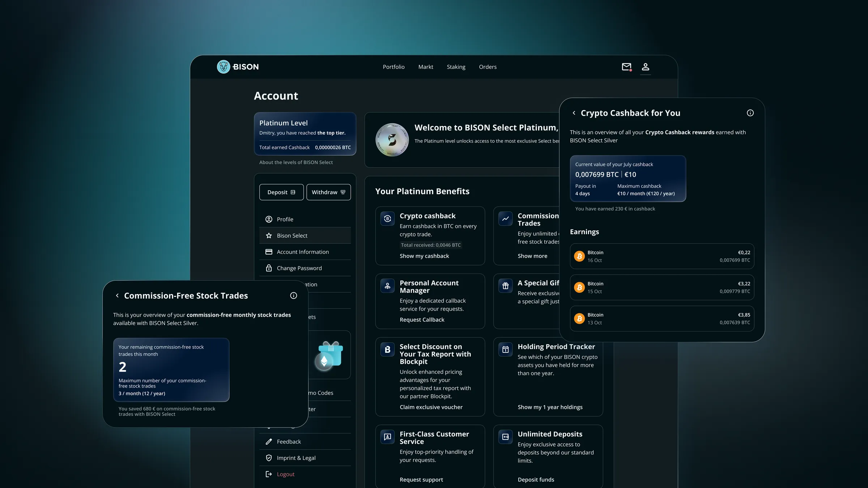This screenshot has height=488, width=868.
Task: Click Deposit funds link
Action: [536, 480]
